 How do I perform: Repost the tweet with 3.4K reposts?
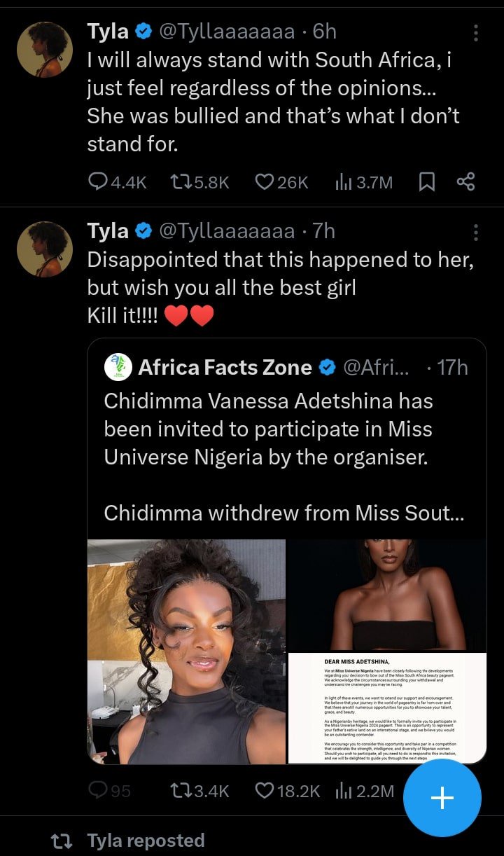point(181,791)
